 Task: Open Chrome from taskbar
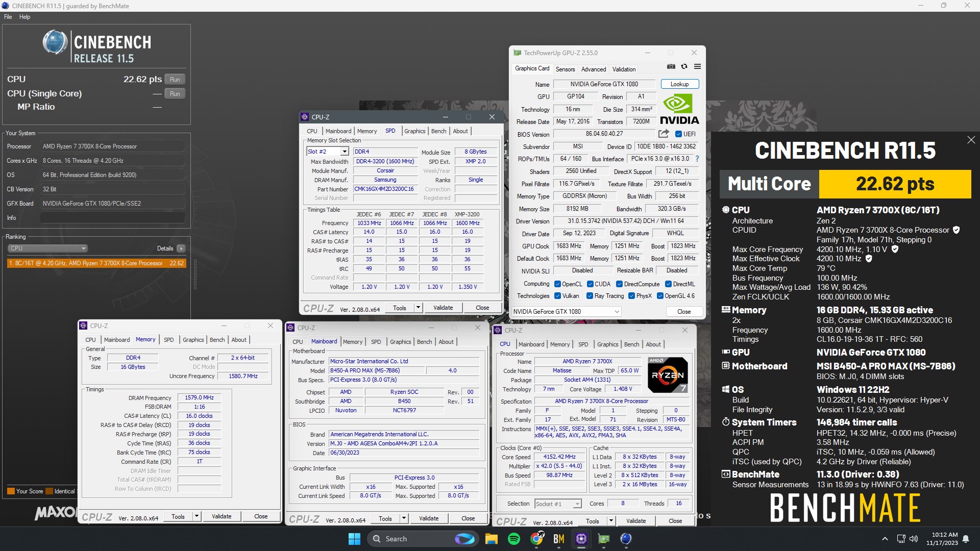[x=537, y=539]
